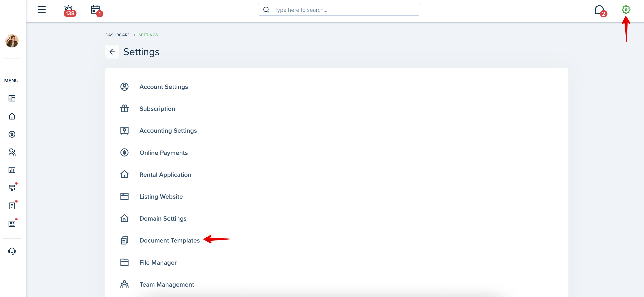Click the Online Payments dollar icon
This screenshot has width=644, height=297.
(125, 153)
